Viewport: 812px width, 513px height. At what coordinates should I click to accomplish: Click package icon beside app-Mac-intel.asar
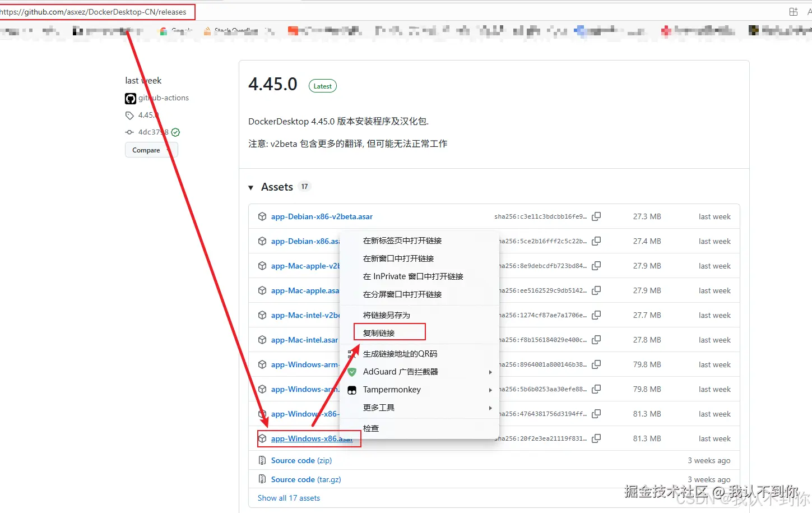(x=262, y=340)
